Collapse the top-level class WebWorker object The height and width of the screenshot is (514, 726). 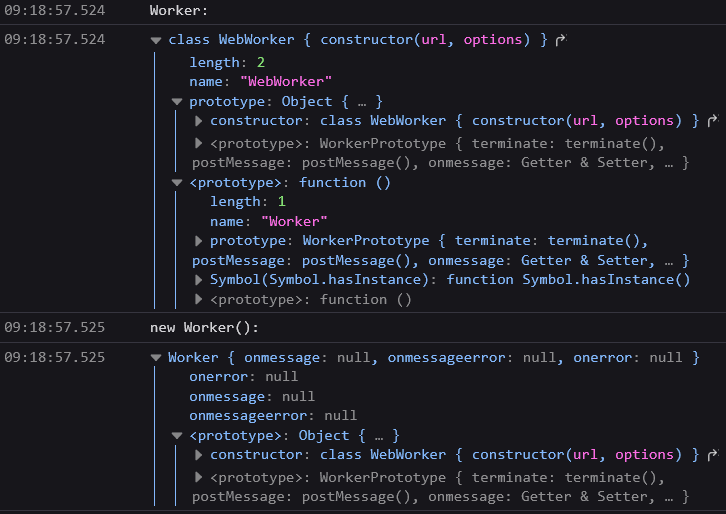[156, 40]
